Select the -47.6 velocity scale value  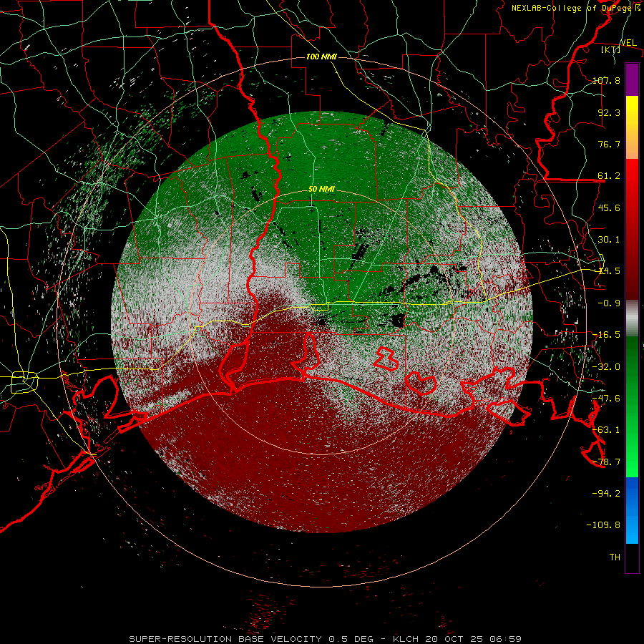point(606,399)
